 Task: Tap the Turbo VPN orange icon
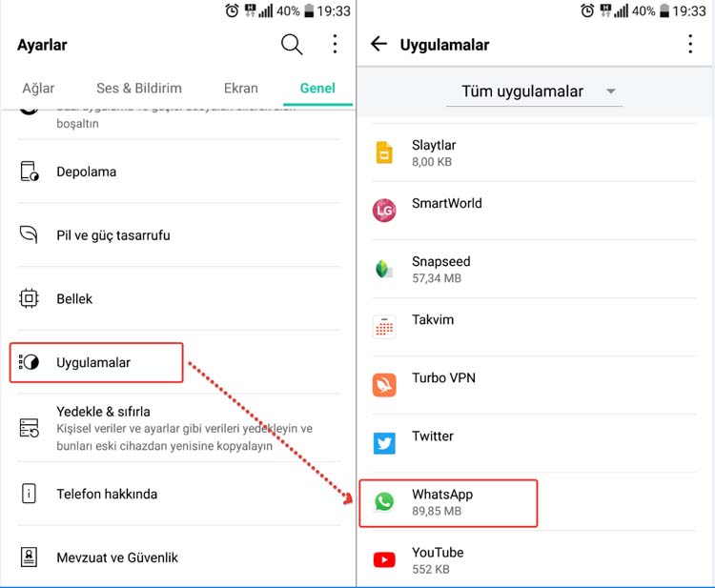pos(384,385)
